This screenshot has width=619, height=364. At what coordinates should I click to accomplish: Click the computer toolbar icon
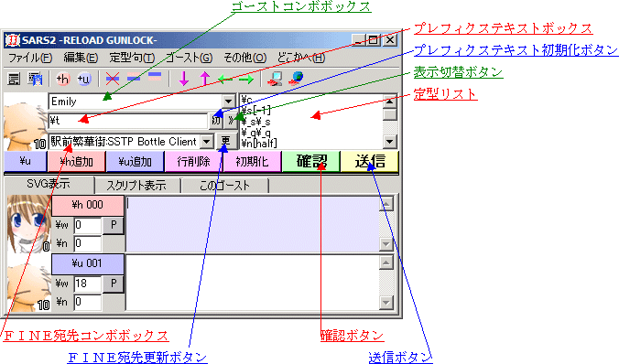click(x=275, y=79)
